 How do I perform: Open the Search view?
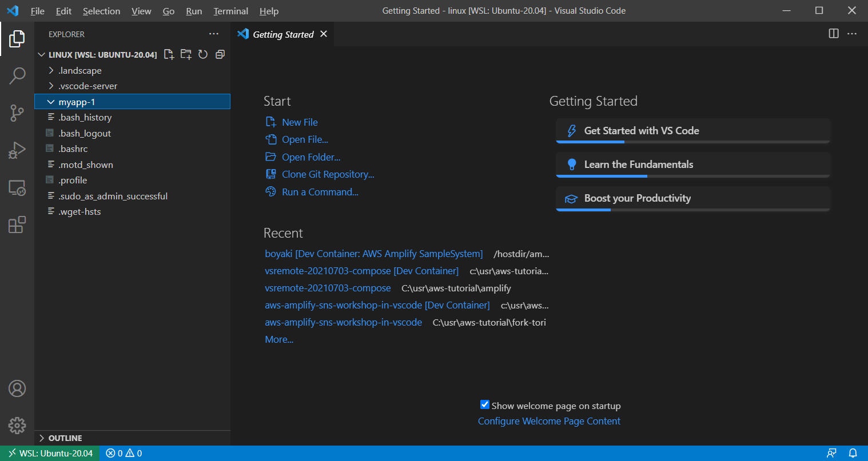click(17, 75)
